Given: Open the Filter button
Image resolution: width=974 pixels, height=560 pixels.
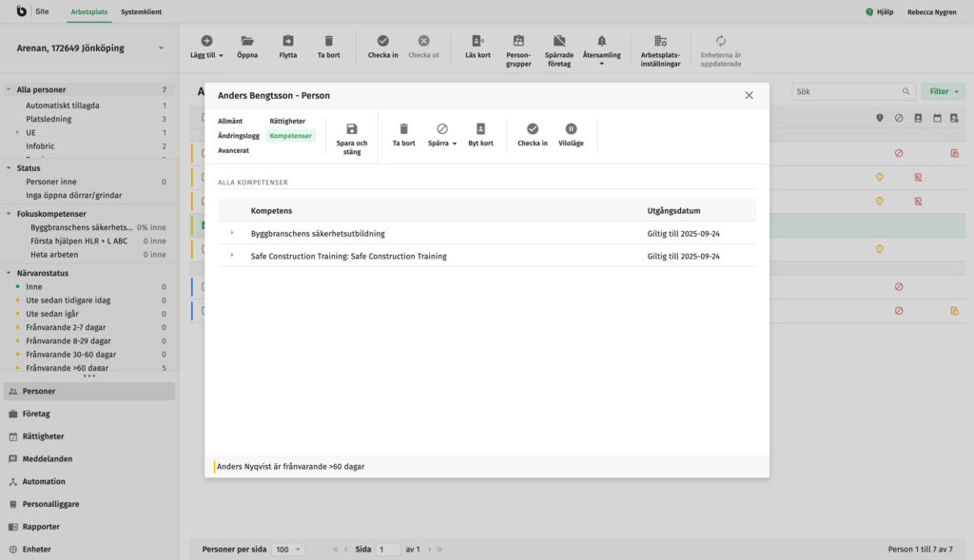Looking at the screenshot, I should tap(943, 91).
